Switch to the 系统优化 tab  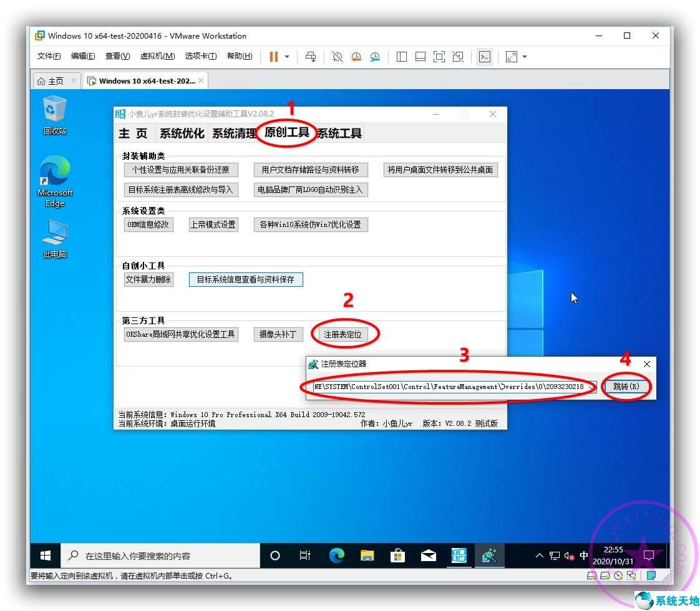click(x=181, y=133)
